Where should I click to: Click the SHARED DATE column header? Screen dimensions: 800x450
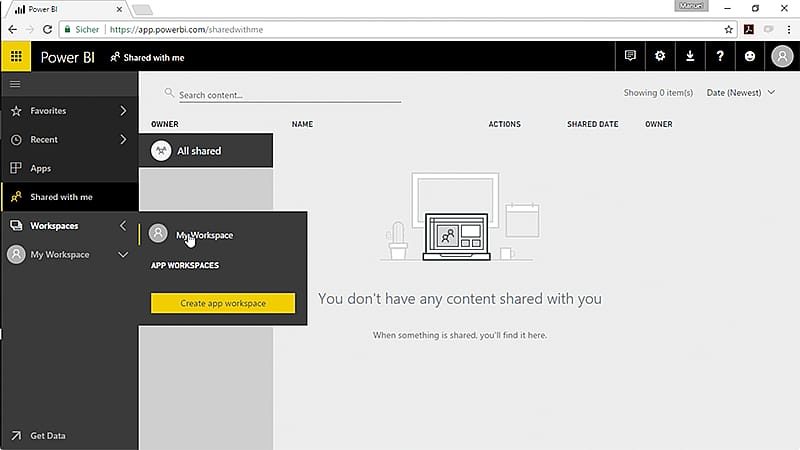coord(593,124)
